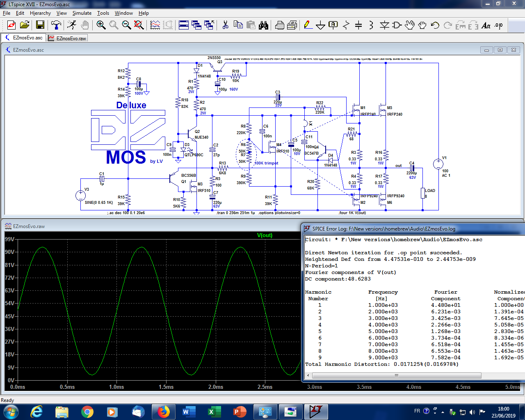Image resolution: width=525 pixels, height=420 pixels.
Task: Click the V(out) trace label in plot
Action: (x=265, y=235)
